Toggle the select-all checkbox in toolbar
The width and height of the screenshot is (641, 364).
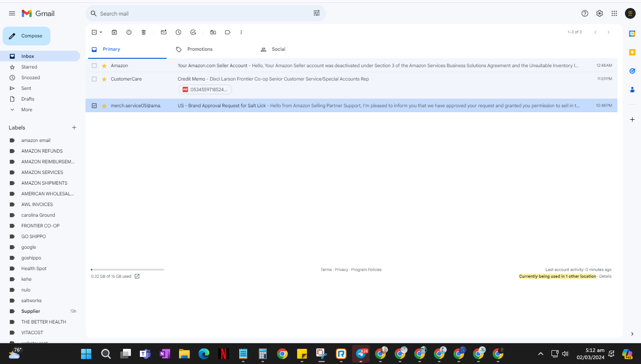pos(94,32)
